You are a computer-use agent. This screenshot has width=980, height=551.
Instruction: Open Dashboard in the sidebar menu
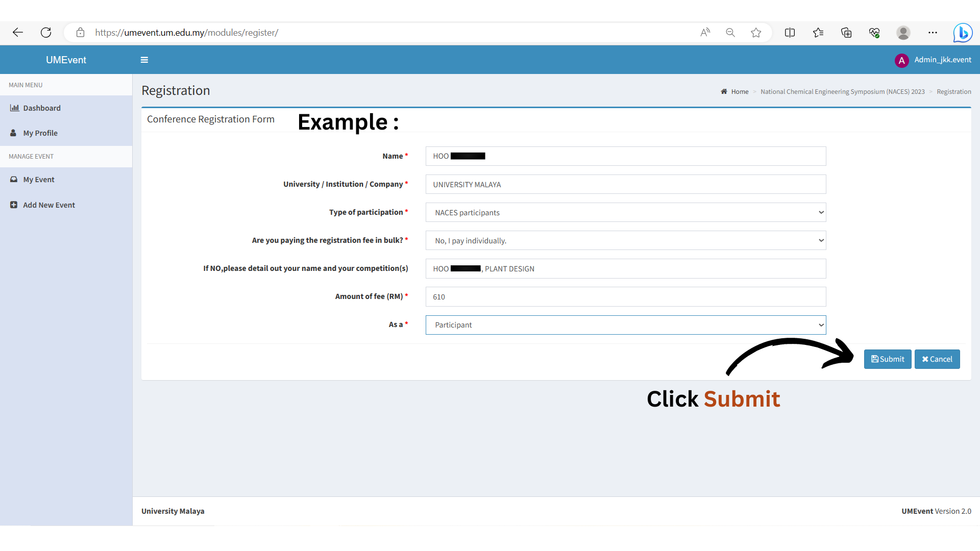[42, 108]
